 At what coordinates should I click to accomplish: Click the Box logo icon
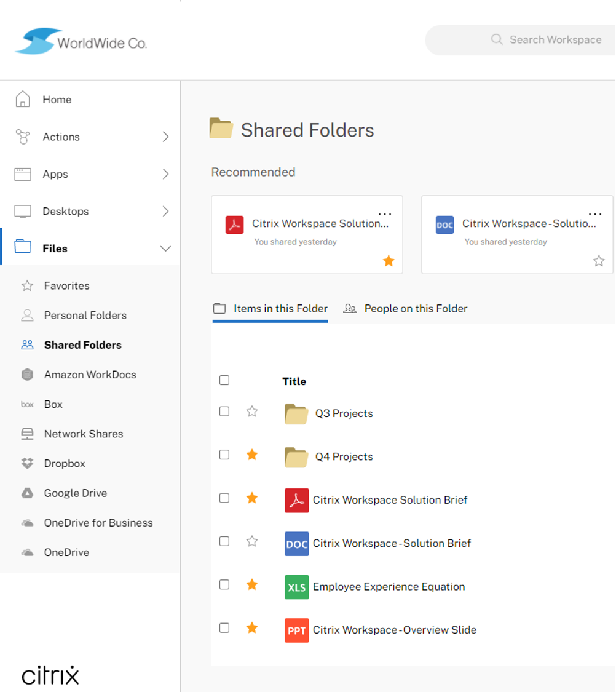click(27, 404)
